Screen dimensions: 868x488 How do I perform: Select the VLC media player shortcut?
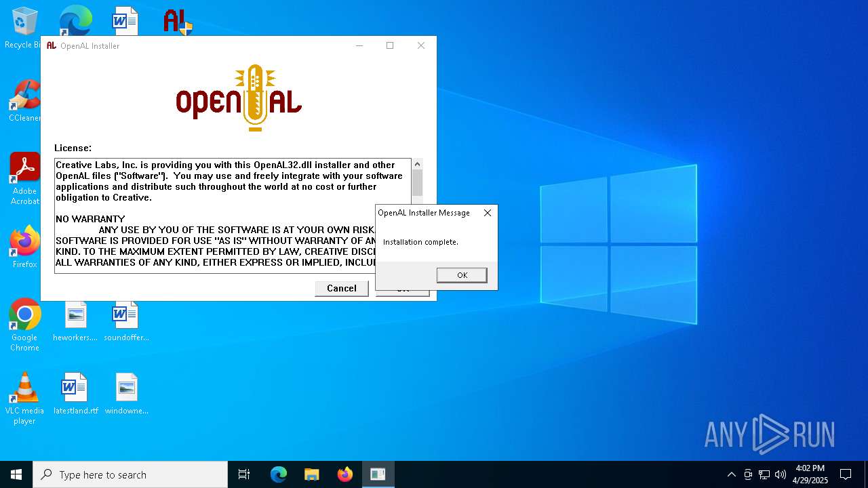pyautogui.click(x=24, y=399)
